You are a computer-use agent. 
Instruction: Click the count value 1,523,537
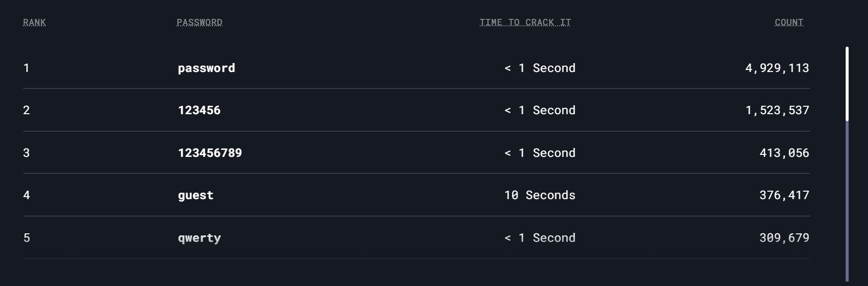point(777,110)
